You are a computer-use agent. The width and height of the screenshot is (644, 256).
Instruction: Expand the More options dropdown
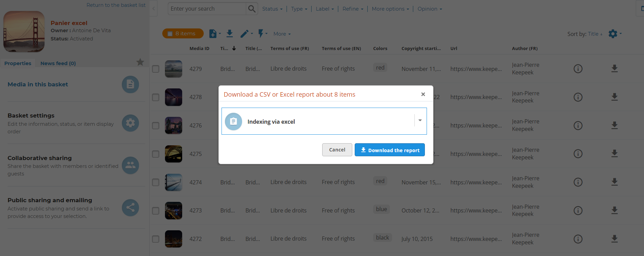point(390,9)
